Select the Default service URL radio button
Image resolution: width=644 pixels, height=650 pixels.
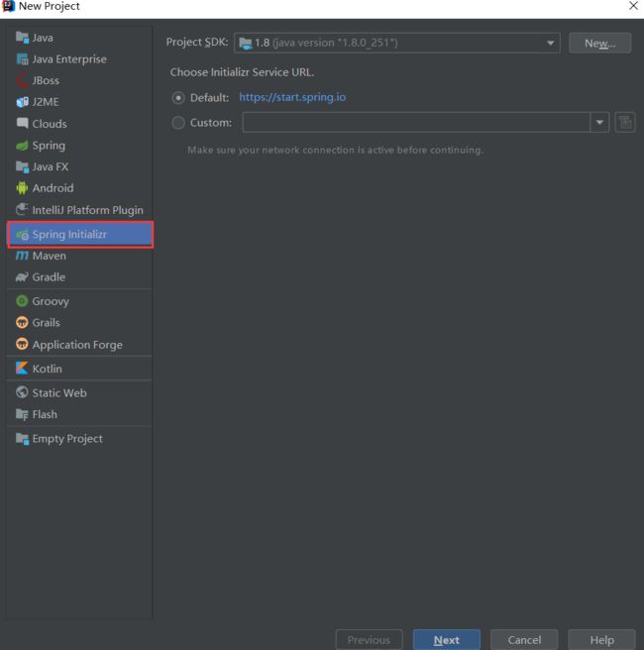(178, 98)
